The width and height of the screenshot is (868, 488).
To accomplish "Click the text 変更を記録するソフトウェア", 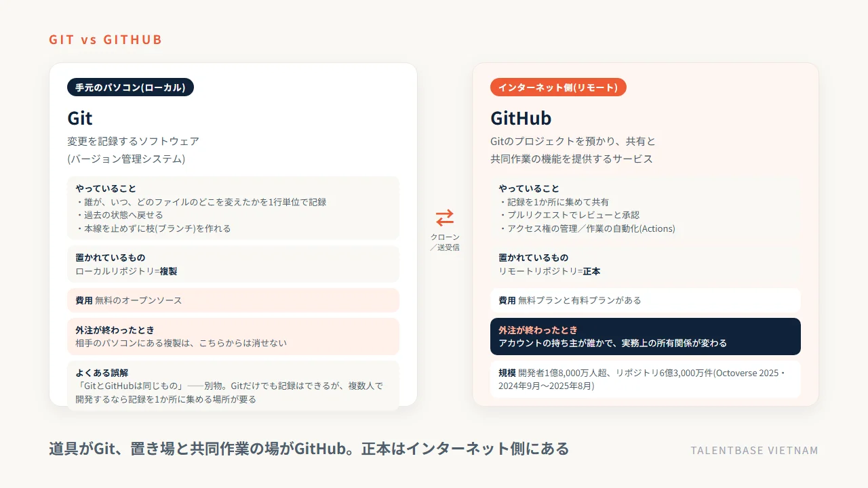I will 133,141.
